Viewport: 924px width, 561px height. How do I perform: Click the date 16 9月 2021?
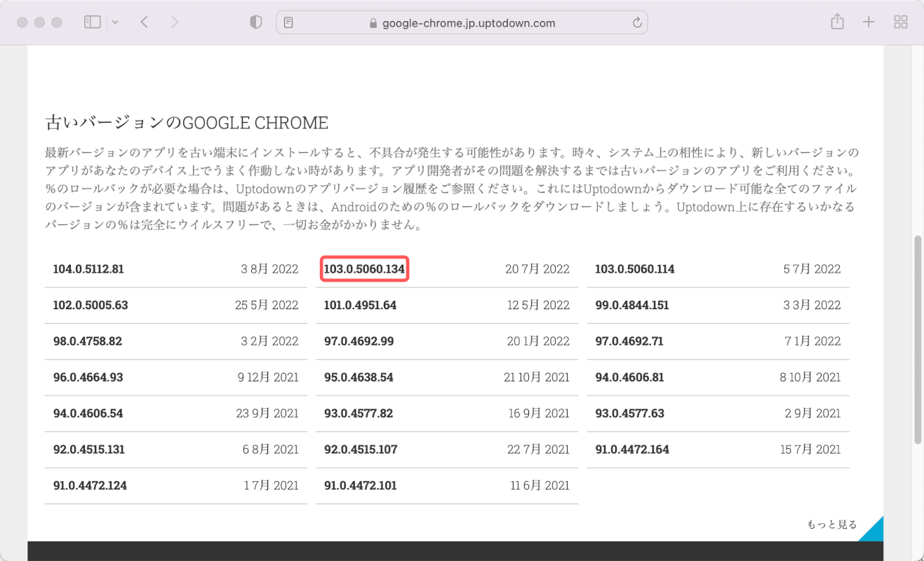539,414
